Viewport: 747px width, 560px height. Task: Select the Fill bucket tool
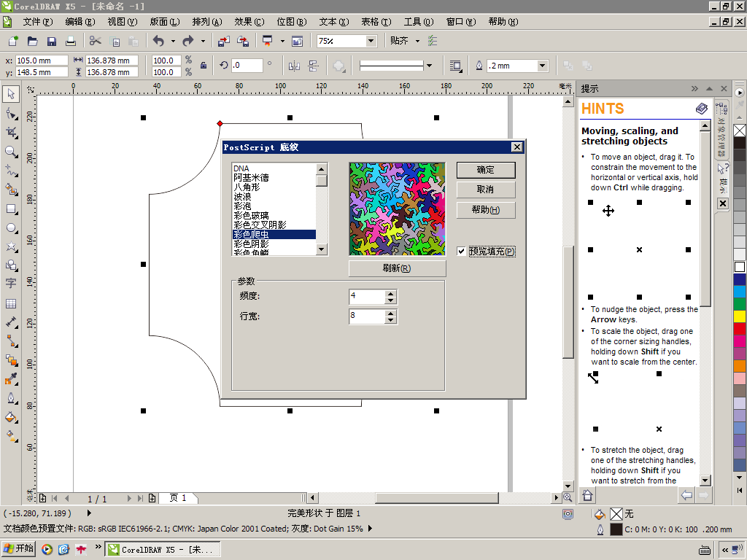pos(12,418)
